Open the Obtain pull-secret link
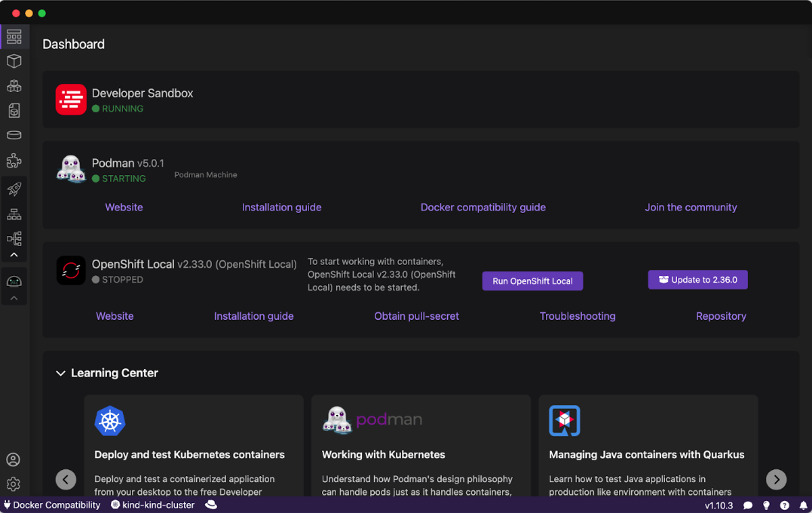The height and width of the screenshot is (513, 812). coord(416,316)
